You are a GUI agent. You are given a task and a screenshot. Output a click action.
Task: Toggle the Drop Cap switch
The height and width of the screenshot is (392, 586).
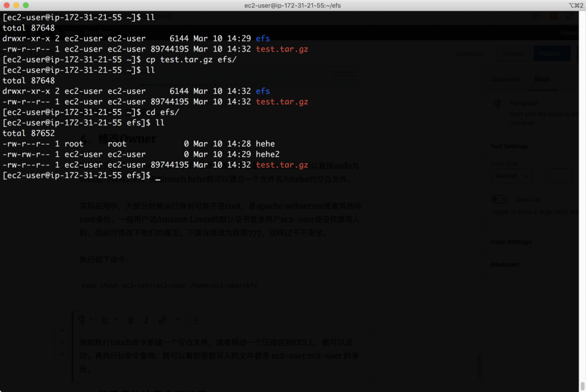pos(500,199)
